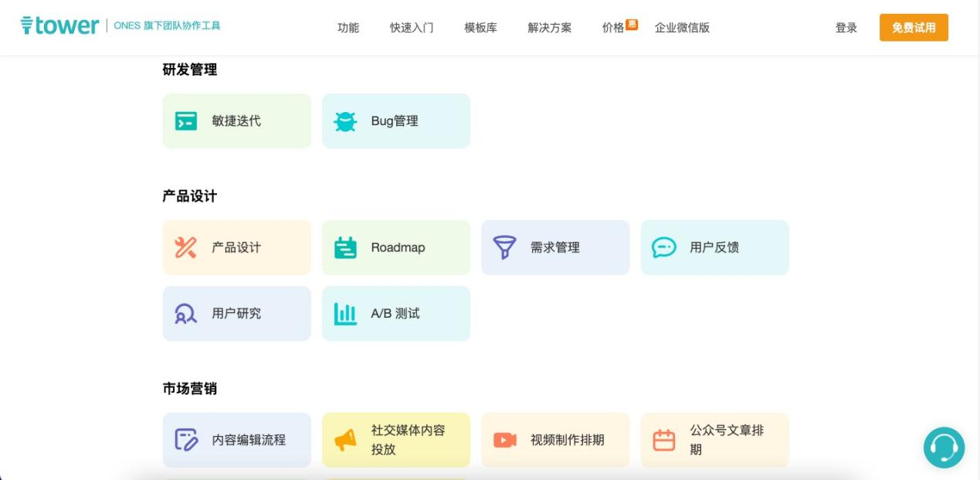Screen dimensions: 980x480
Task: Click the chat bubble icon on 用户反馈 card
Action: click(x=664, y=247)
